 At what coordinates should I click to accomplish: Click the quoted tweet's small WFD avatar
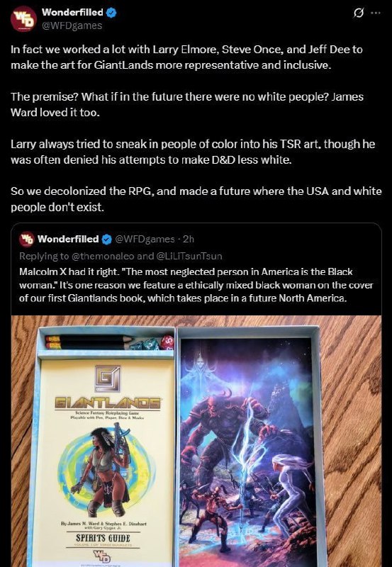click(27, 239)
